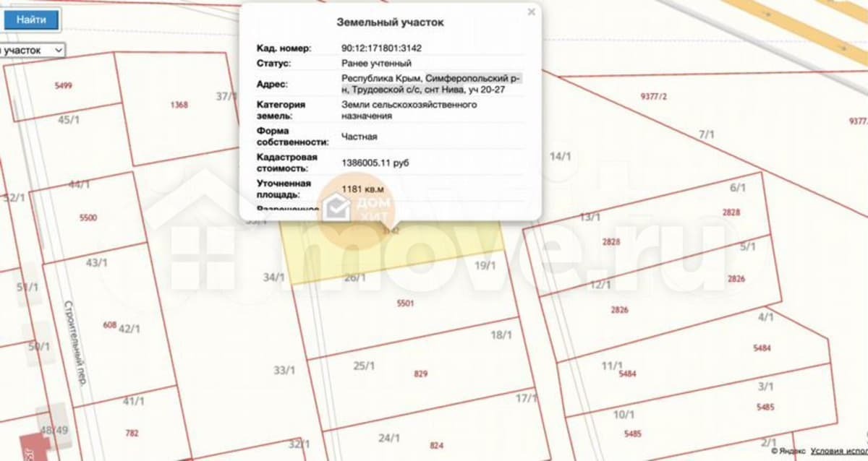Click lot label 12/1
The image size is (868, 461).
point(600,285)
